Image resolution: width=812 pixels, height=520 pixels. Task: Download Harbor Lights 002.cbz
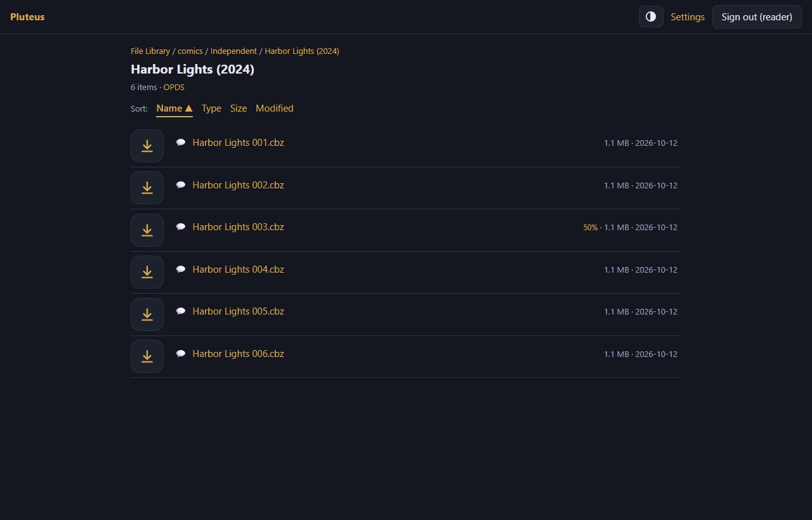pos(147,188)
